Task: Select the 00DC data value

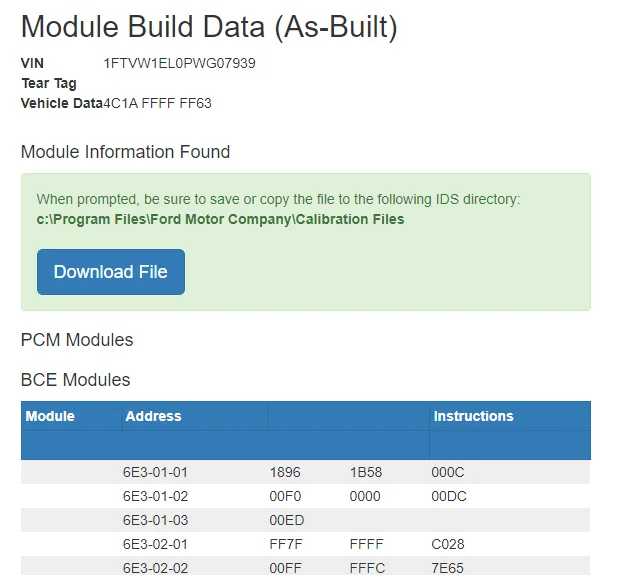Action: (x=448, y=496)
